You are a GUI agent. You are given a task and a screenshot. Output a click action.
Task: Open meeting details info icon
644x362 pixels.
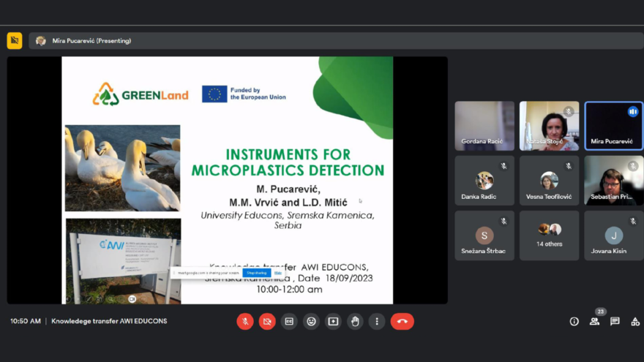coord(574,321)
